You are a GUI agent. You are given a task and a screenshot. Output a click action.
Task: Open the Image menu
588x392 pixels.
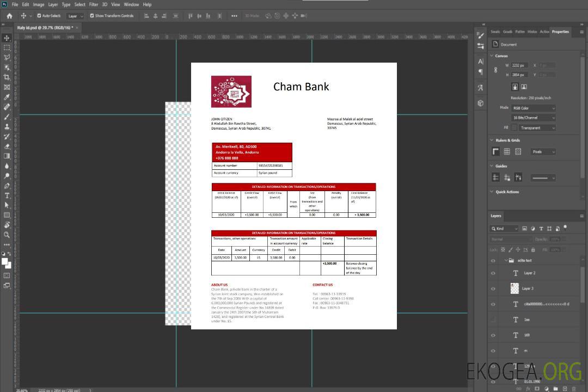click(x=38, y=4)
